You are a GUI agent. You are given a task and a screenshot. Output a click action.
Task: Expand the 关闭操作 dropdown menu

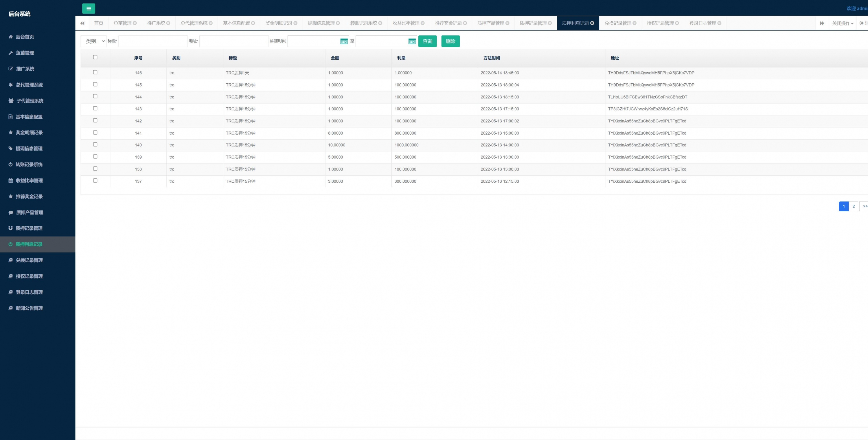[842, 23]
